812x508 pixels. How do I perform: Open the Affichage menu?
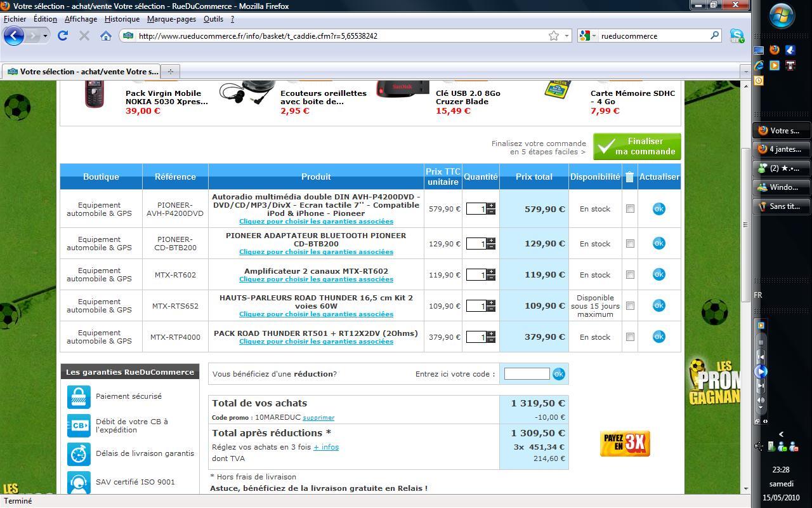81,19
